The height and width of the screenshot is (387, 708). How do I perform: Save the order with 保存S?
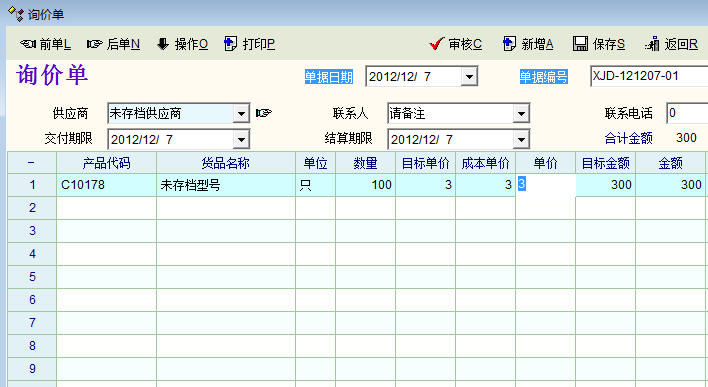(599, 44)
